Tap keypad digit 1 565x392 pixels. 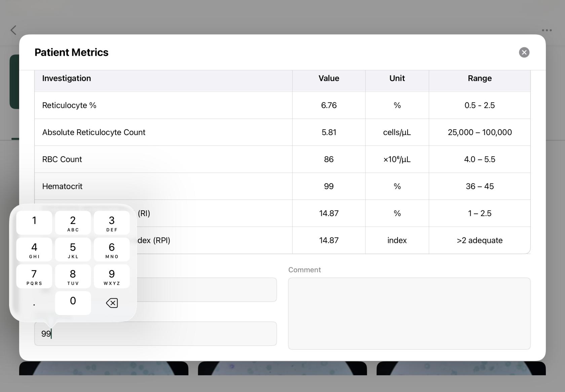click(x=34, y=223)
